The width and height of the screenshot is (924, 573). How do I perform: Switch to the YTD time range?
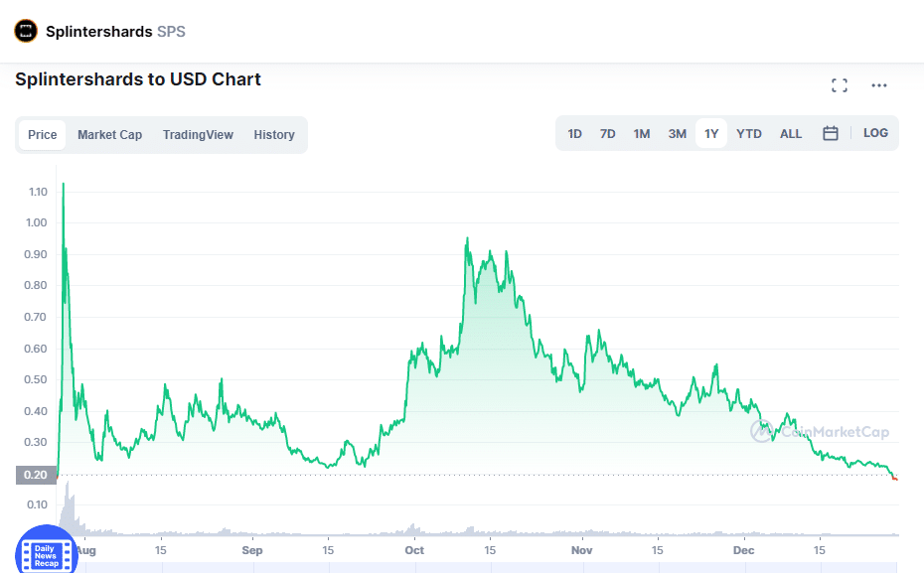749,134
